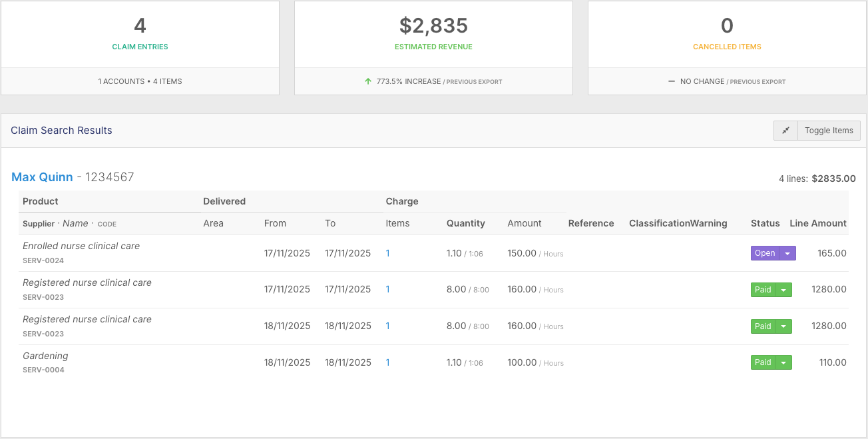This screenshot has width=868, height=439.
Task: Expand the Paid dropdown for the 17/11/2025 Registered nurse row
Action: click(x=783, y=290)
